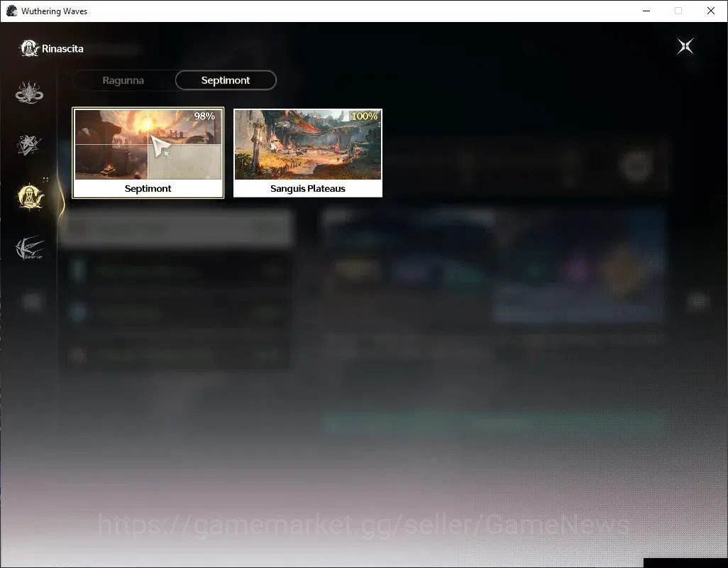The height and width of the screenshot is (568, 728).
Task: Click the 98% progress label on Septimont
Action: click(x=204, y=116)
